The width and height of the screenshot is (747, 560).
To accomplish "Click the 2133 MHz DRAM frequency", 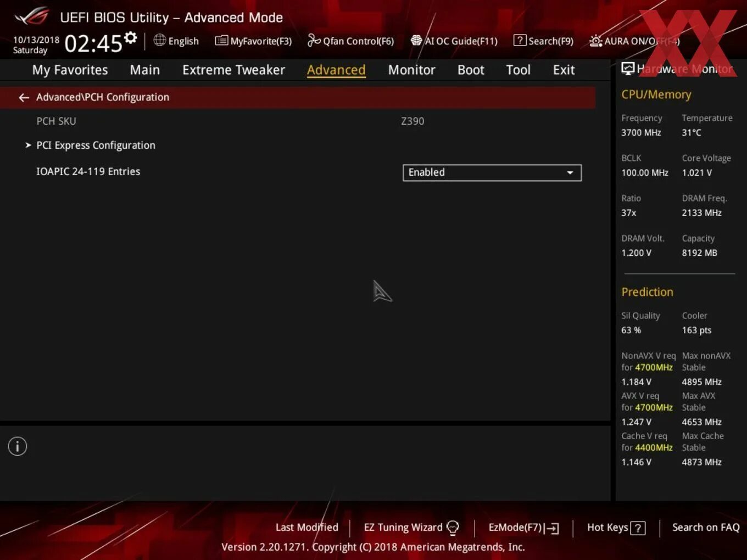I will click(701, 212).
